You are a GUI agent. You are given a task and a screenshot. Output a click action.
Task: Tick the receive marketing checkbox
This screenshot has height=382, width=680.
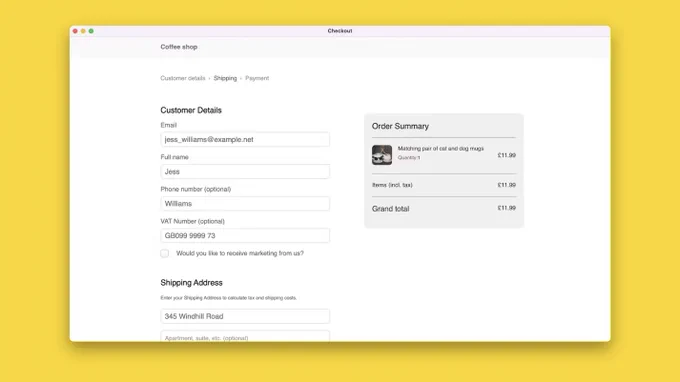coord(164,253)
